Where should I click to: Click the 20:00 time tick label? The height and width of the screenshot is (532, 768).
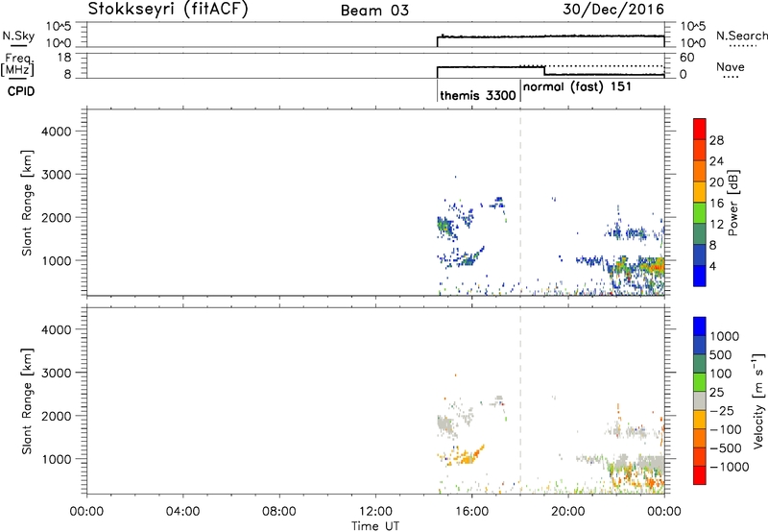pyautogui.click(x=567, y=512)
